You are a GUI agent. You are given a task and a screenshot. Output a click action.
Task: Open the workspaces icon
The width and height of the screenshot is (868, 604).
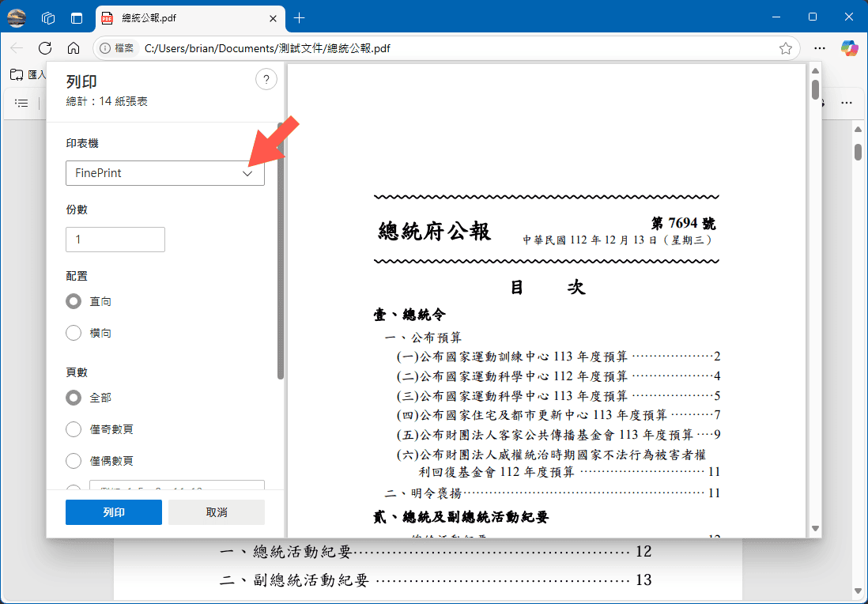pos(48,17)
